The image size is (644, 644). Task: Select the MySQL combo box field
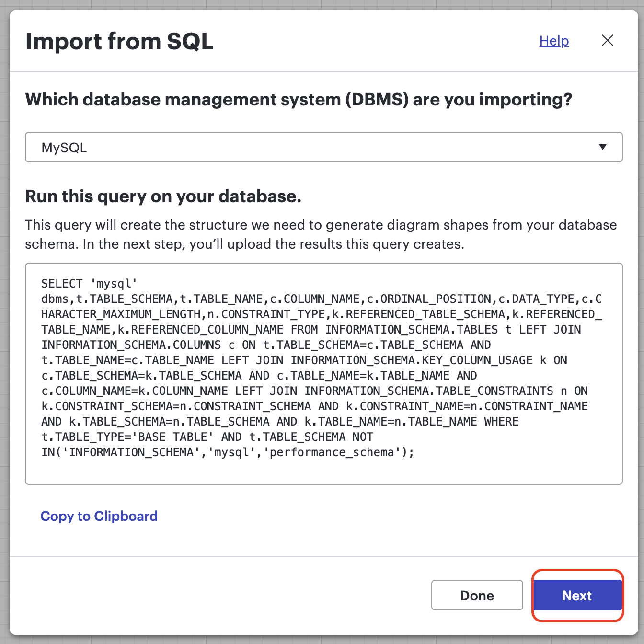tap(324, 147)
